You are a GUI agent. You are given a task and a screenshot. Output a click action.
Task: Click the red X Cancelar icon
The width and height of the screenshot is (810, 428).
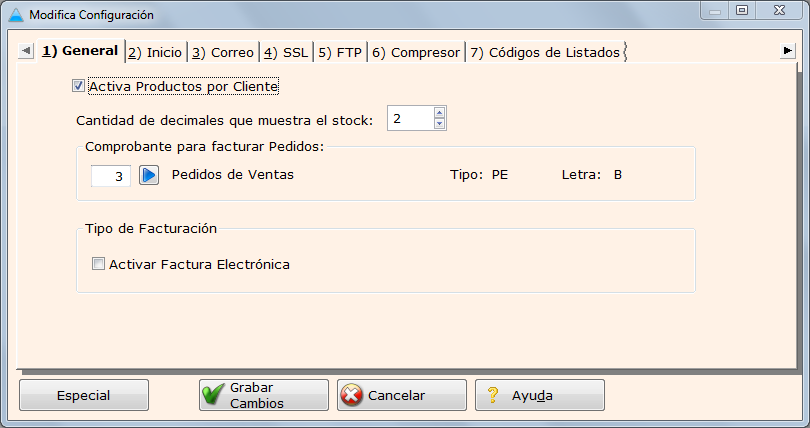tap(351, 395)
